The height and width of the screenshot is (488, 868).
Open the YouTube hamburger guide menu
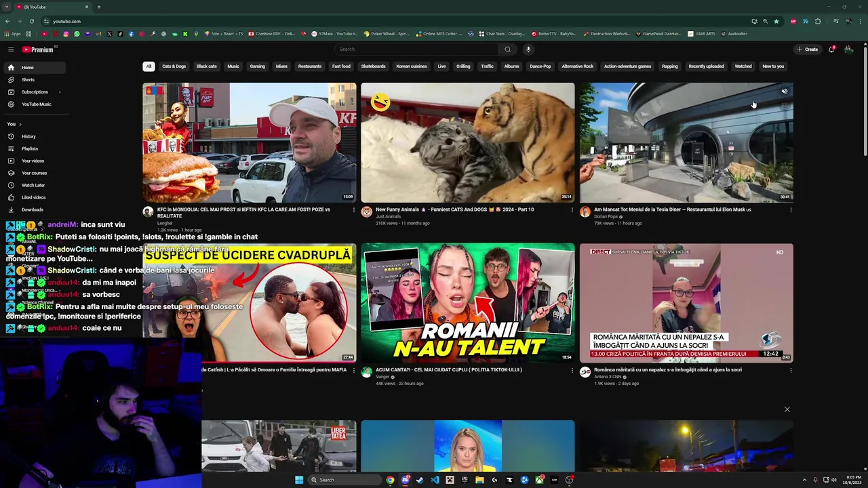tap(11, 49)
